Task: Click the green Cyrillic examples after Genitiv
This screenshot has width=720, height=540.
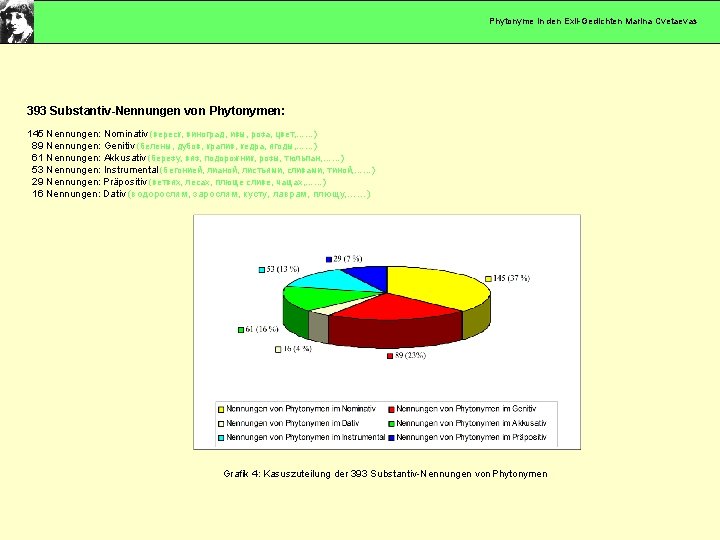Action: (227, 146)
